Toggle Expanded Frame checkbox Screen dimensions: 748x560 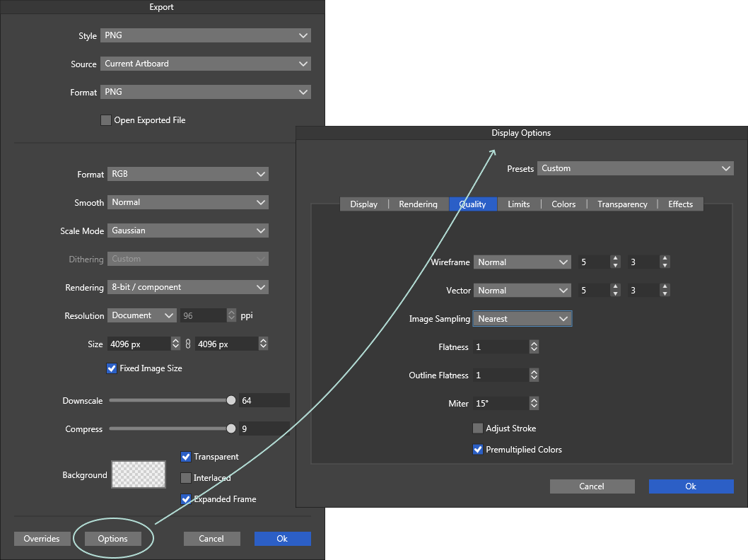click(x=186, y=499)
